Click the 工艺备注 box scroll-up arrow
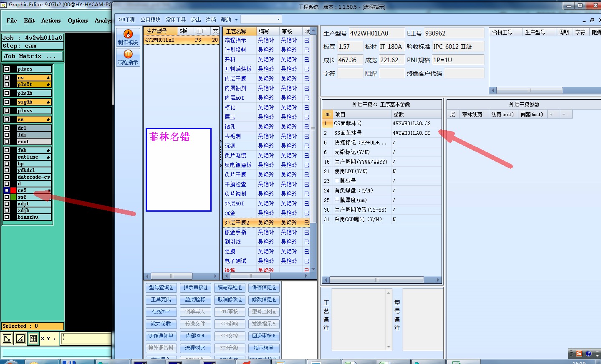The height and width of the screenshot is (364, 601). coord(389,293)
